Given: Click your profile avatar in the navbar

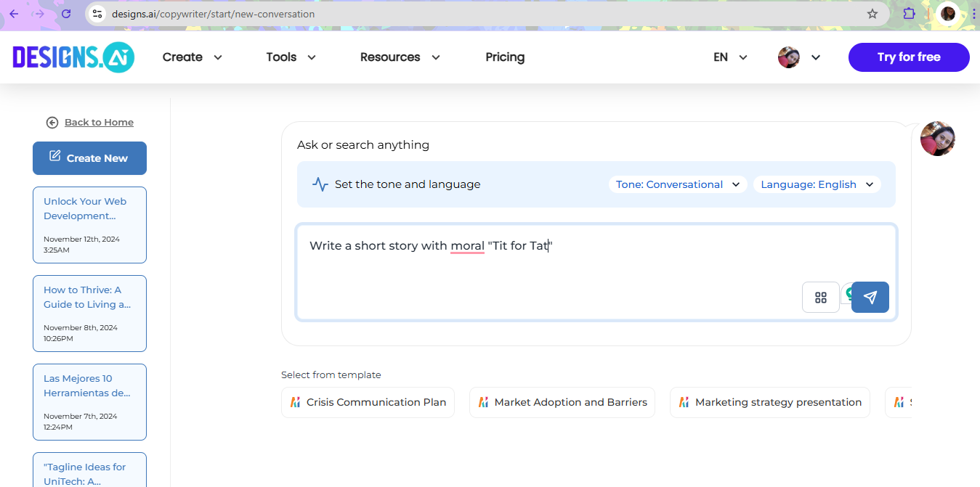Looking at the screenshot, I should 789,57.
